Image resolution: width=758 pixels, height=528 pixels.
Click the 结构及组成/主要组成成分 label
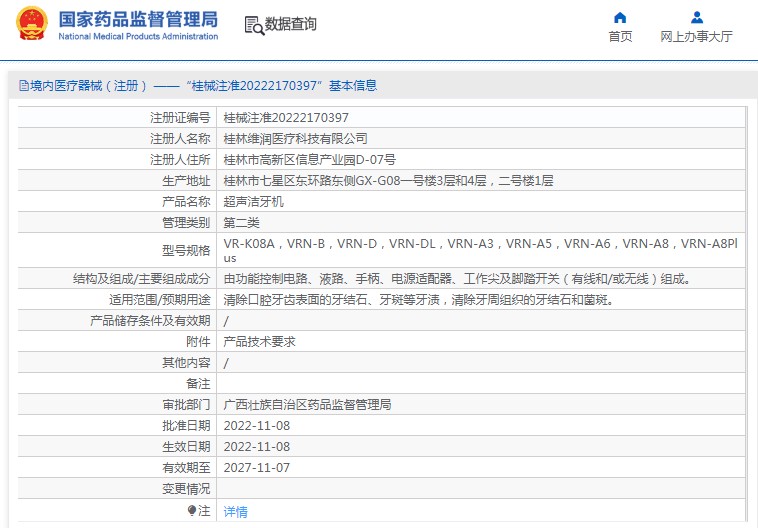click(142, 279)
